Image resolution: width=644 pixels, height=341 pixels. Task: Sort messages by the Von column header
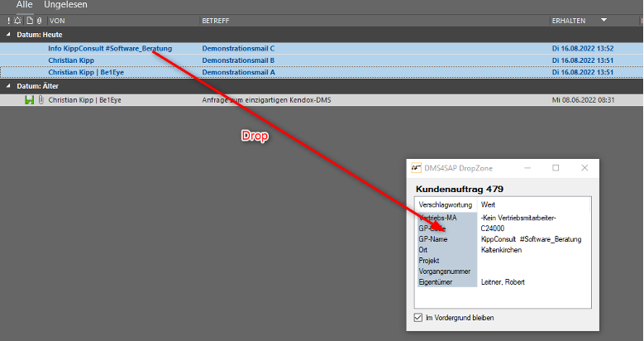(x=58, y=19)
